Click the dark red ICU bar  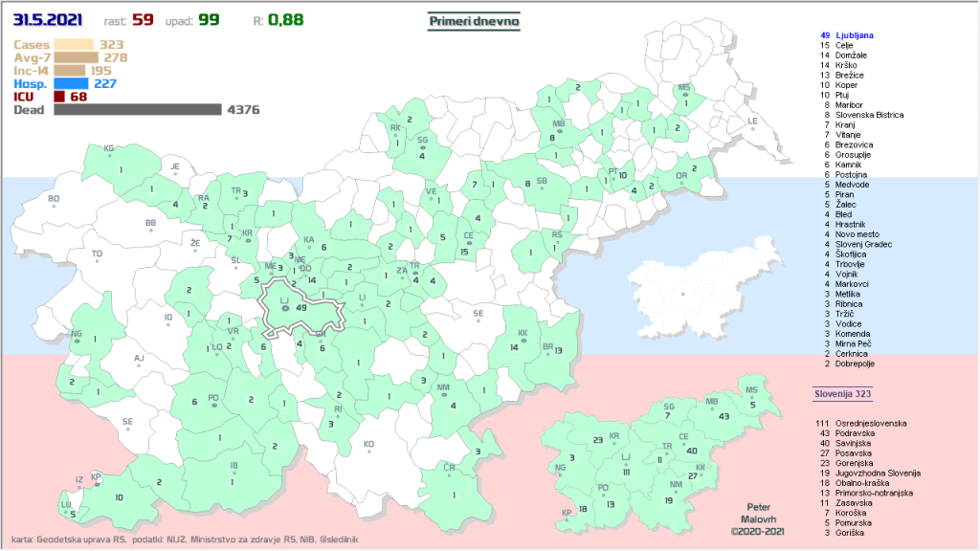[59, 97]
